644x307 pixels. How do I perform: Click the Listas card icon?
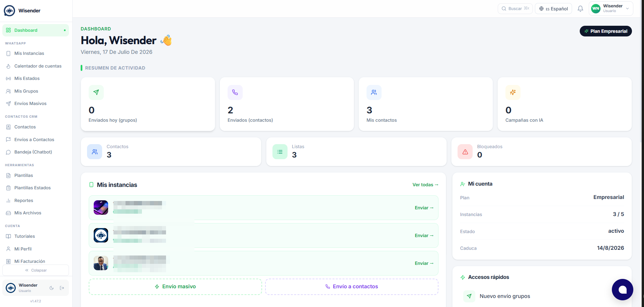[x=280, y=152]
